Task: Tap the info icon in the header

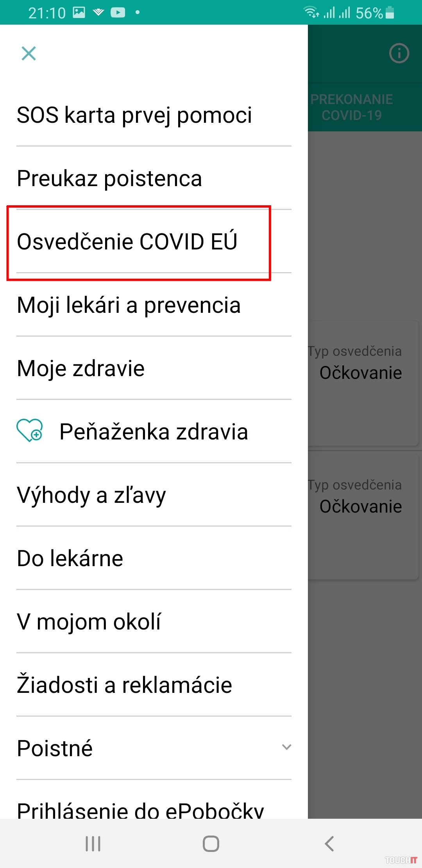Action: [399, 53]
